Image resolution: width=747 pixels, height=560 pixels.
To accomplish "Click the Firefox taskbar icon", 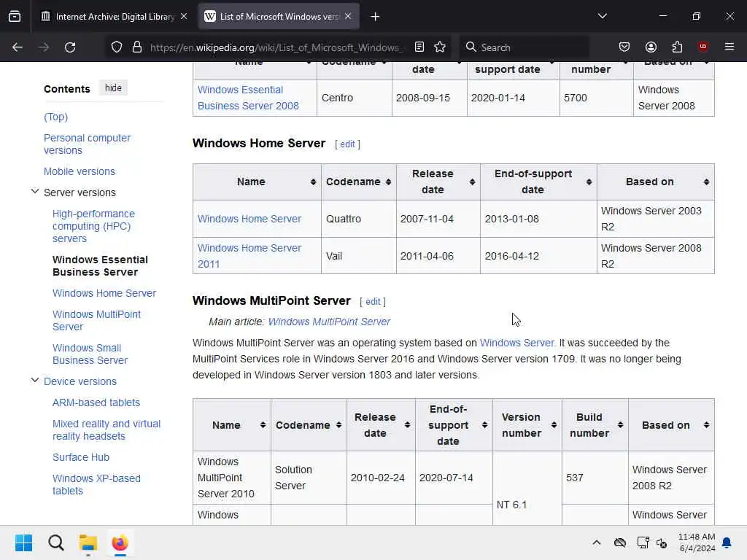I will click(120, 542).
